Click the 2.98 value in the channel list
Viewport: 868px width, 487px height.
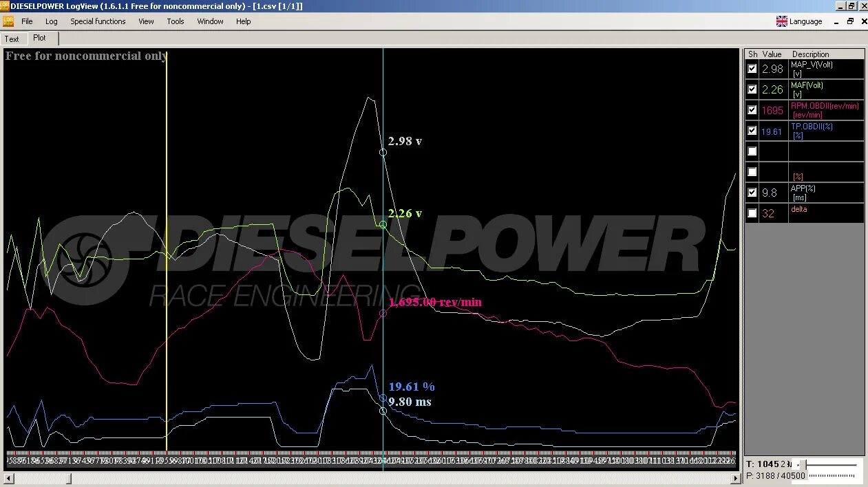pyautogui.click(x=773, y=69)
